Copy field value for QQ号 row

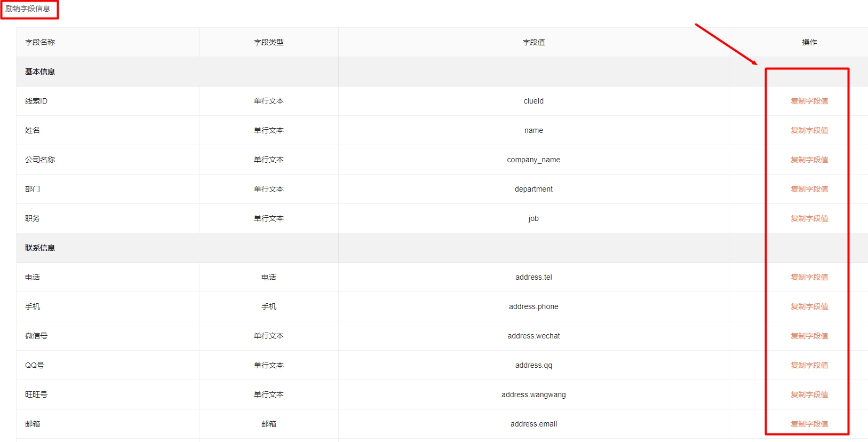point(809,365)
